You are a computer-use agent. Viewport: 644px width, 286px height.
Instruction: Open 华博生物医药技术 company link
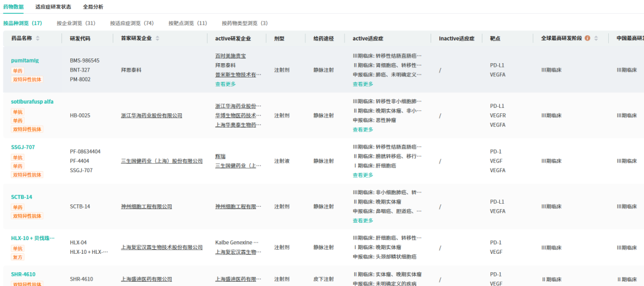coord(238,116)
